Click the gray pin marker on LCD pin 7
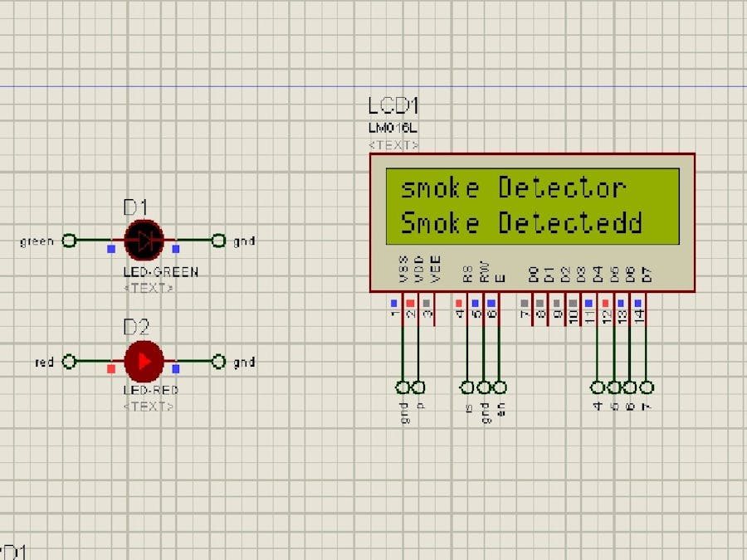The height and width of the screenshot is (560, 747). point(525,303)
